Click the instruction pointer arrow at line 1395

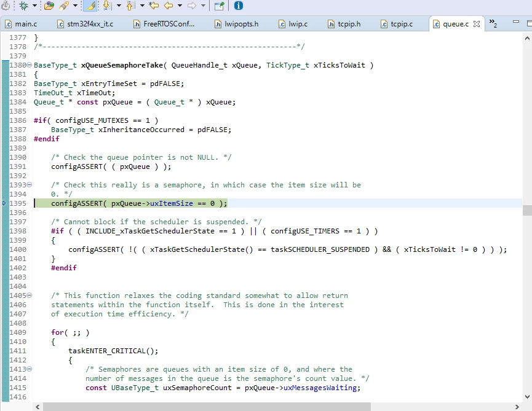4,203
